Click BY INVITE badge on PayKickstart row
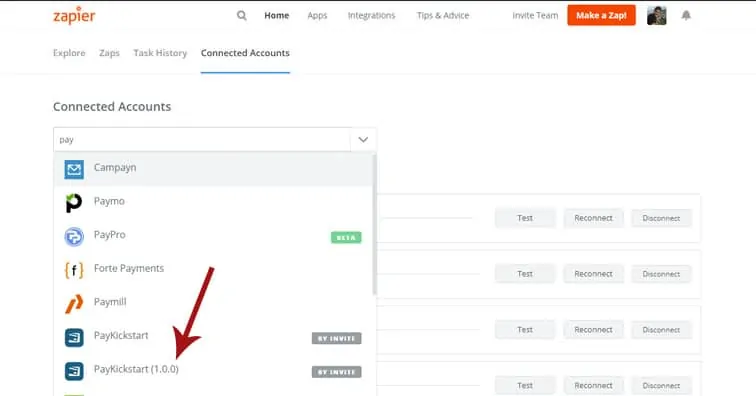Viewport: 756px width, 396px height. pyautogui.click(x=337, y=339)
